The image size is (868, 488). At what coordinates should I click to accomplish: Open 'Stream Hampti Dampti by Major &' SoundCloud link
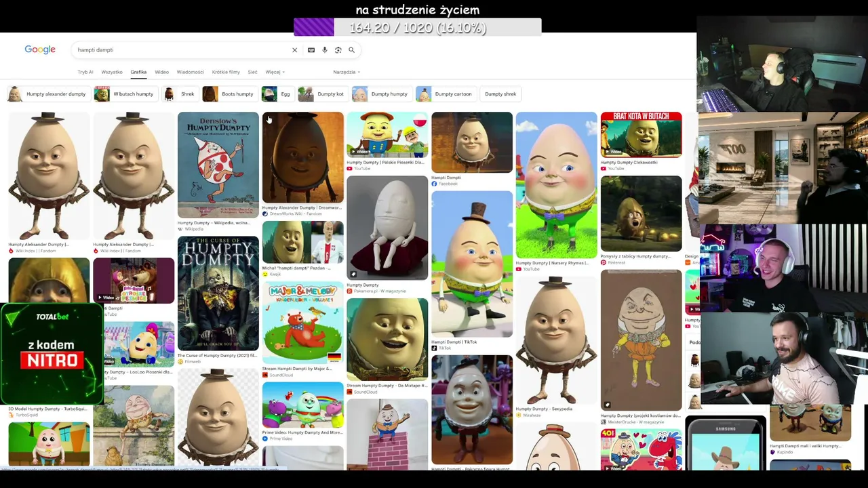tap(297, 369)
